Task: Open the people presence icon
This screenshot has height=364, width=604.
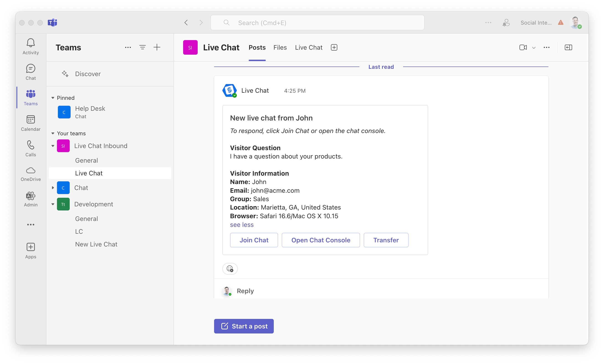Action: [x=506, y=23]
